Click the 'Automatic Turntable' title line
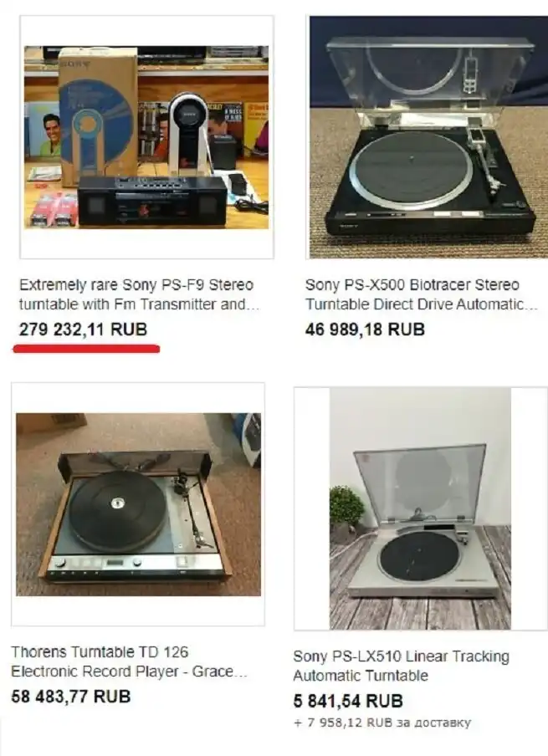Image resolution: width=548 pixels, height=756 pixels. pos(361,676)
